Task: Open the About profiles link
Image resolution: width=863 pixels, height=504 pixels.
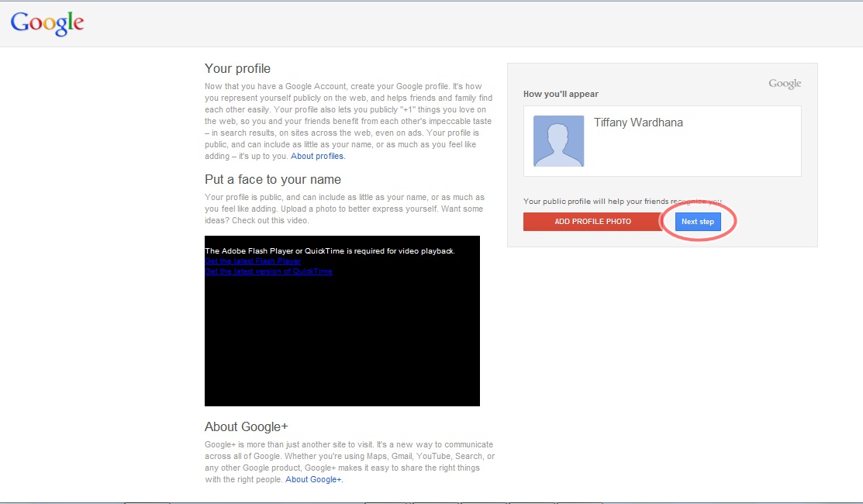Action: 317,157
